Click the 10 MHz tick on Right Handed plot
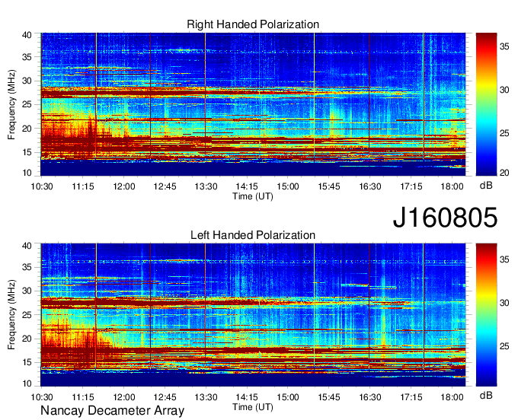The width and height of the screenshot is (518, 420). [x=27, y=173]
